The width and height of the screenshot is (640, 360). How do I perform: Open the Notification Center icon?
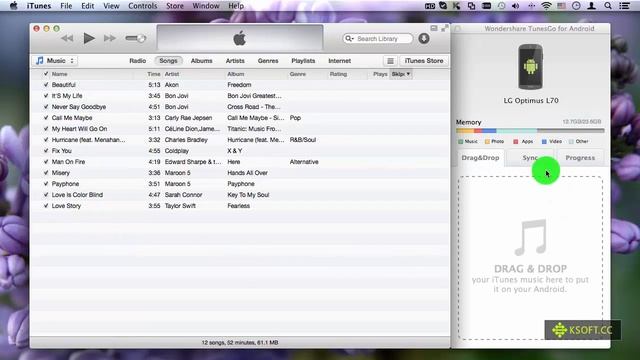[x=624, y=6]
